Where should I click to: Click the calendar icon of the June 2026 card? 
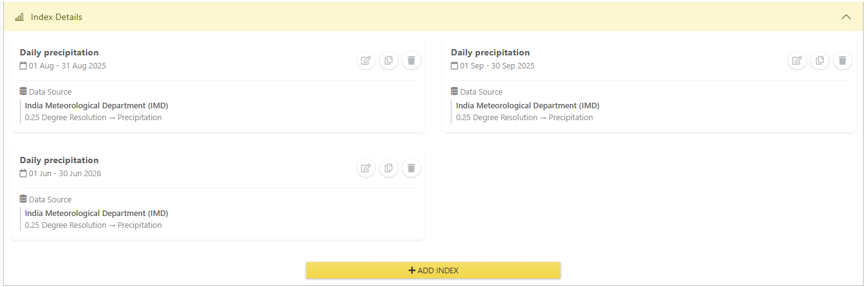click(23, 173)
